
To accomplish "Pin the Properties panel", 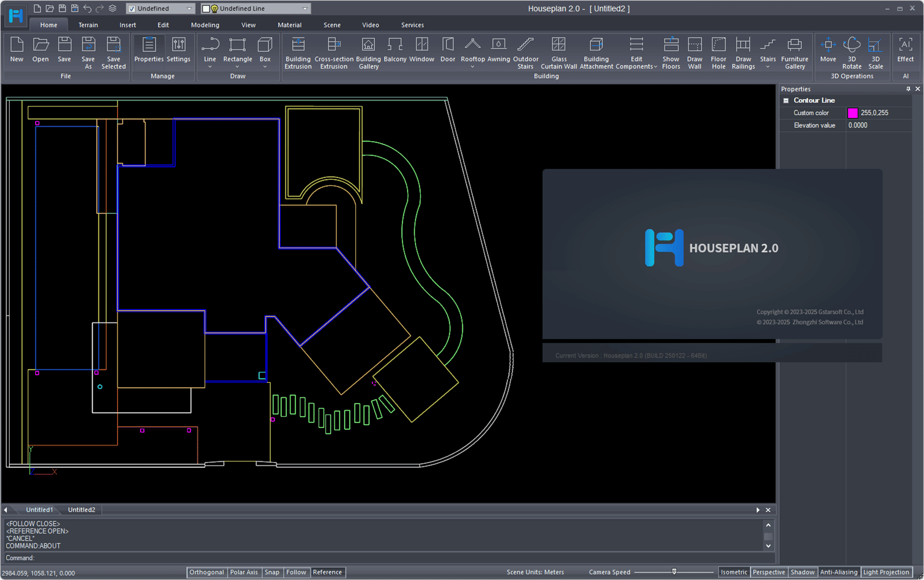I will [908, 89].
